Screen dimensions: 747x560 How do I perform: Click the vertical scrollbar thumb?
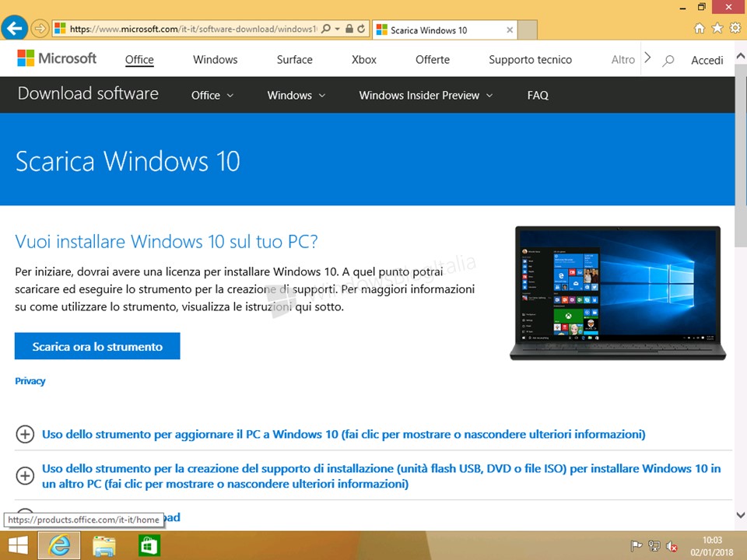coord(741,156)
